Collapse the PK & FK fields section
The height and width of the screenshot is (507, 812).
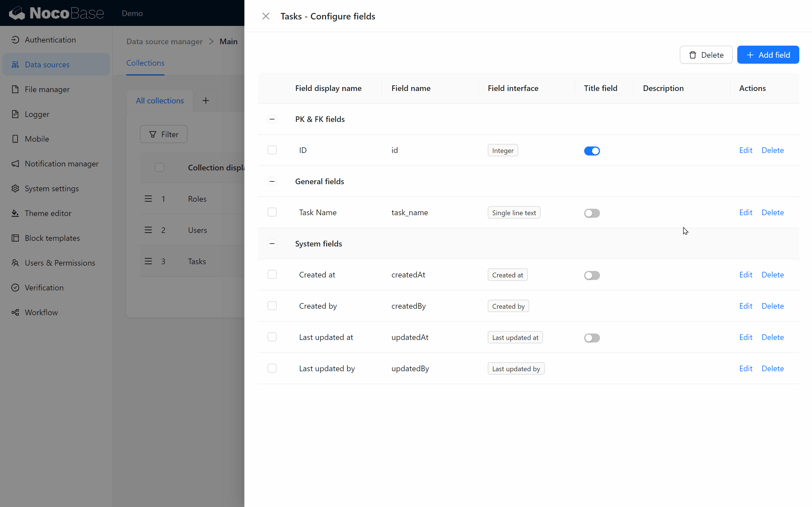(x=272, y=119)
